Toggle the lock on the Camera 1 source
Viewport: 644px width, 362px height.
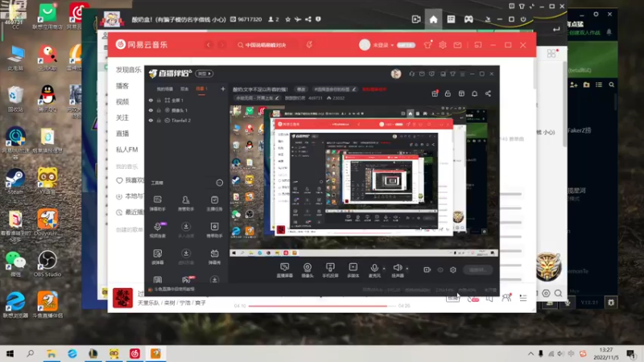(x=159, y=110)
